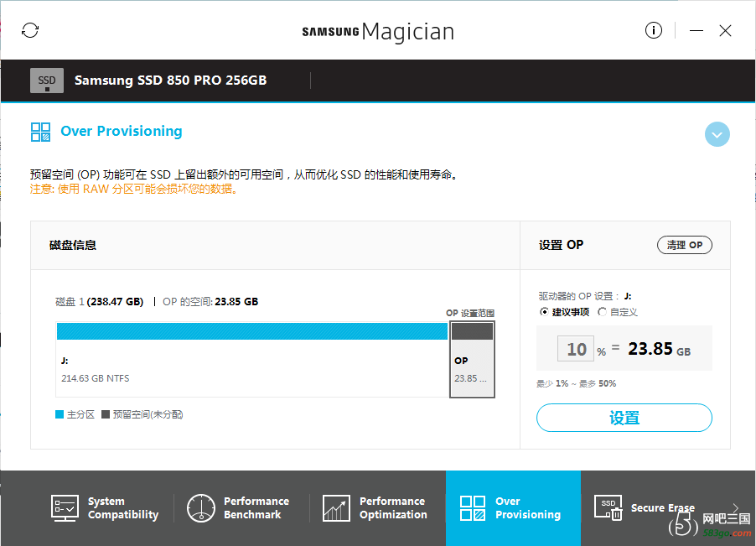Open the information icon
This screenshot has height=546, width=756.
[653, 30]
